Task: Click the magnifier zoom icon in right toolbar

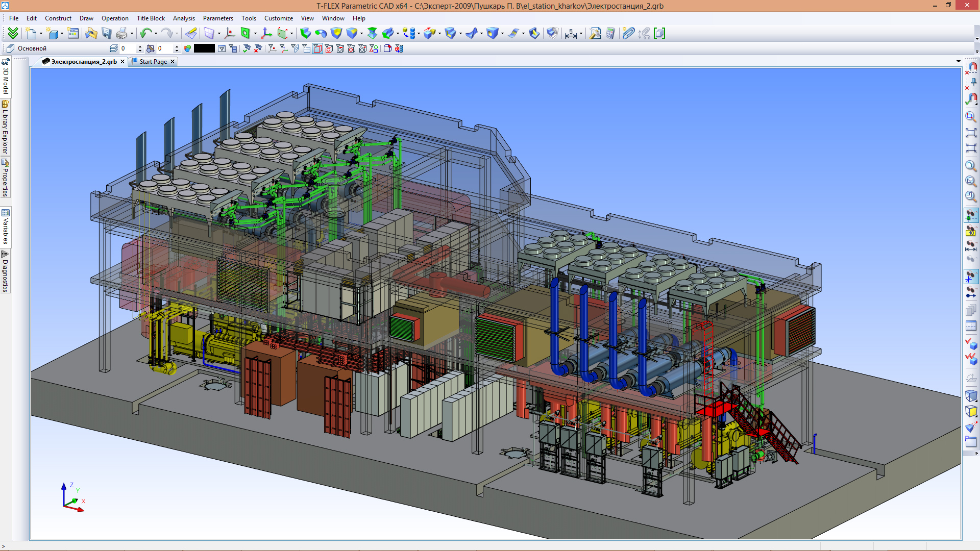Action: pos(971,117)
